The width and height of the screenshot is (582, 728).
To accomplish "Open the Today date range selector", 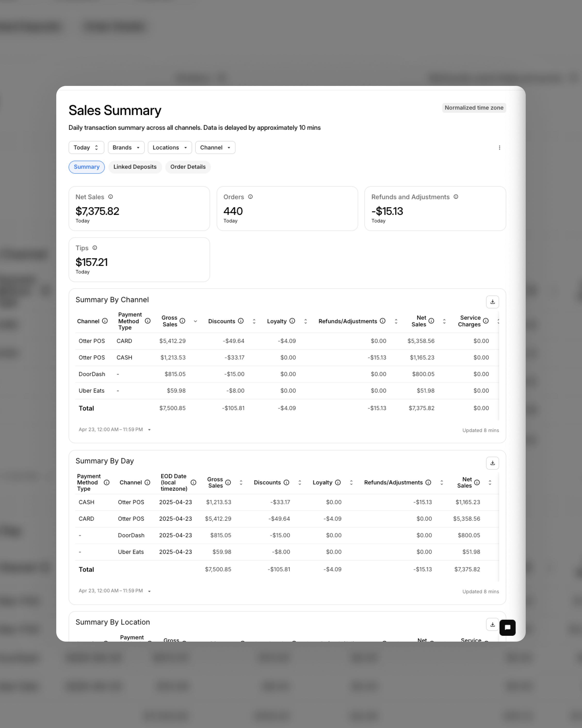I will coord(86,148).
